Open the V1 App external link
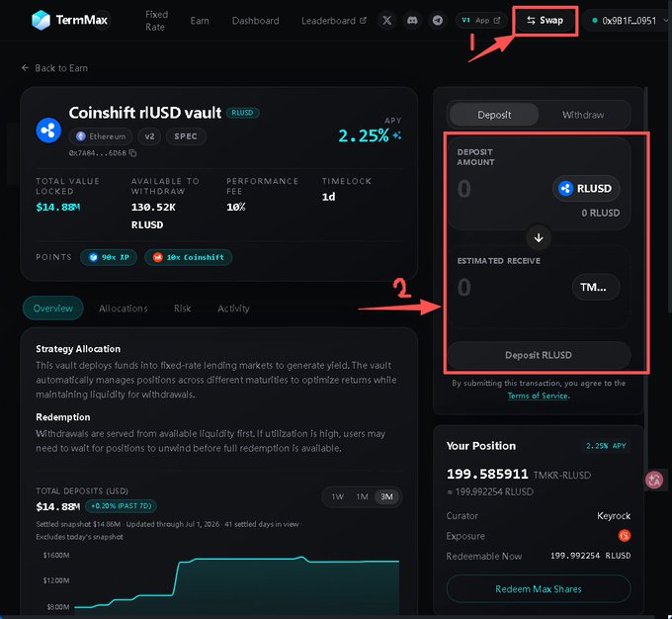Viewport: 672px width, 619px height. coord(481,20)
